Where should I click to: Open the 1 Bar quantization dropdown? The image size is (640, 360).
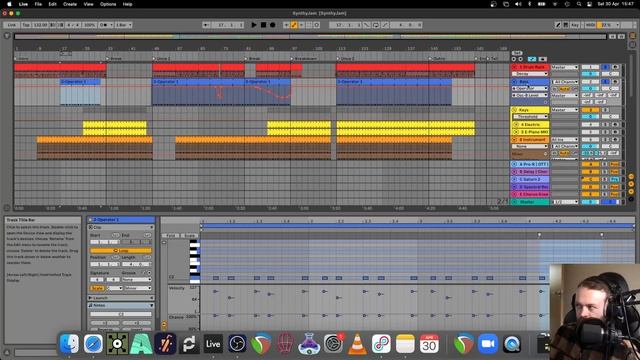click(124, 25)
